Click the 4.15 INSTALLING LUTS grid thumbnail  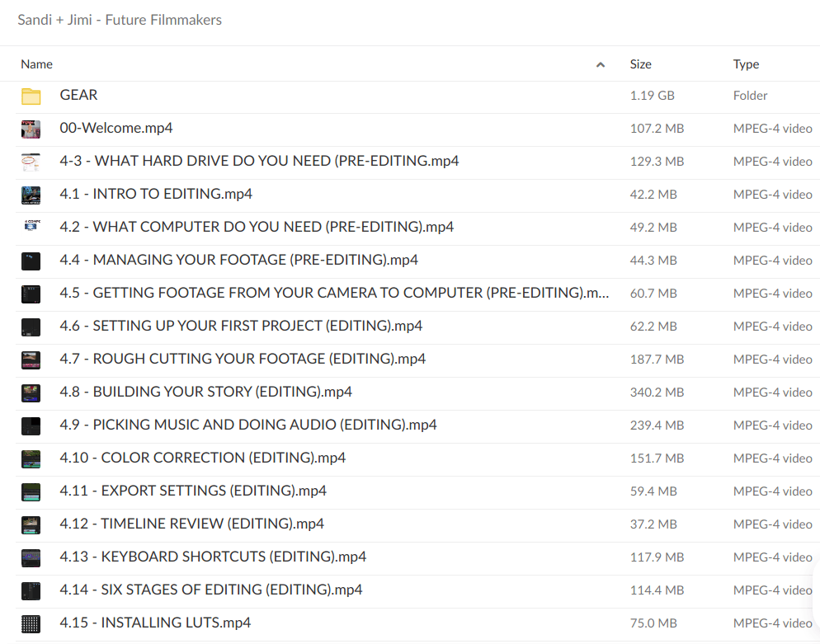pos(31,624)
